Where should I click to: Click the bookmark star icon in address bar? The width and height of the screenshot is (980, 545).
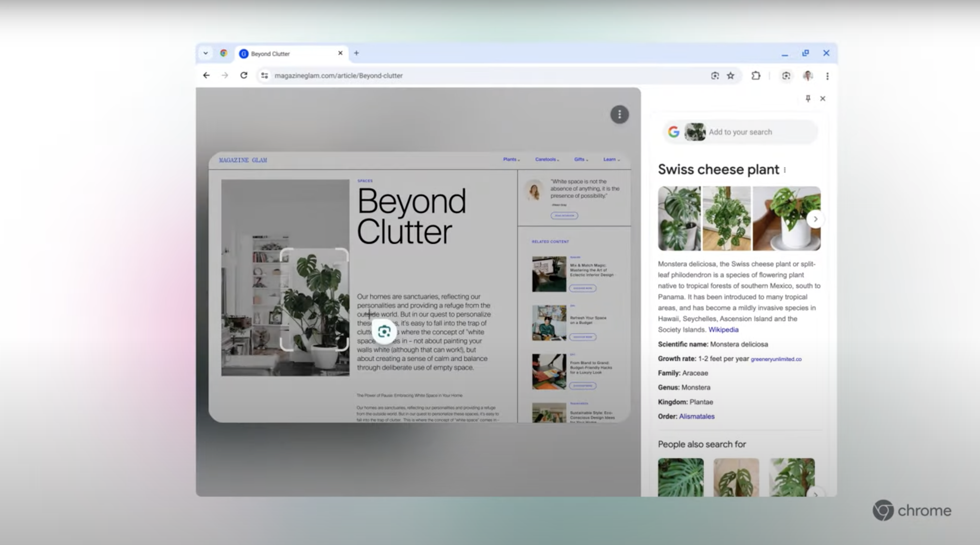[x=733, y=75]
